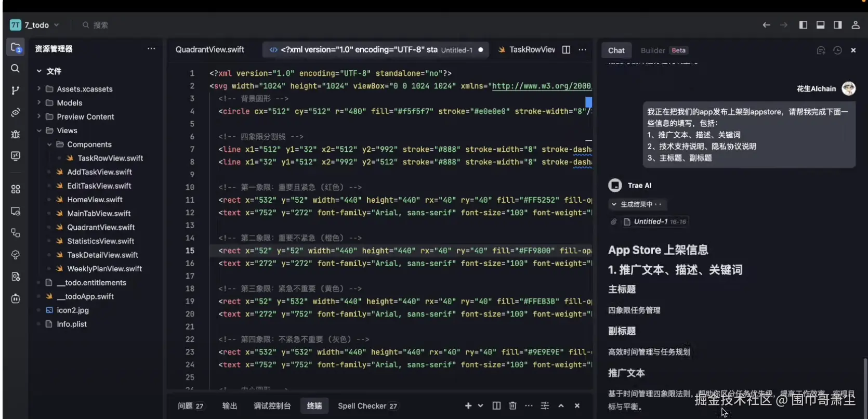This screenshot has width=868, height=419.
Task: Switch to the TaskRowView editor tab
Action: 527,49
